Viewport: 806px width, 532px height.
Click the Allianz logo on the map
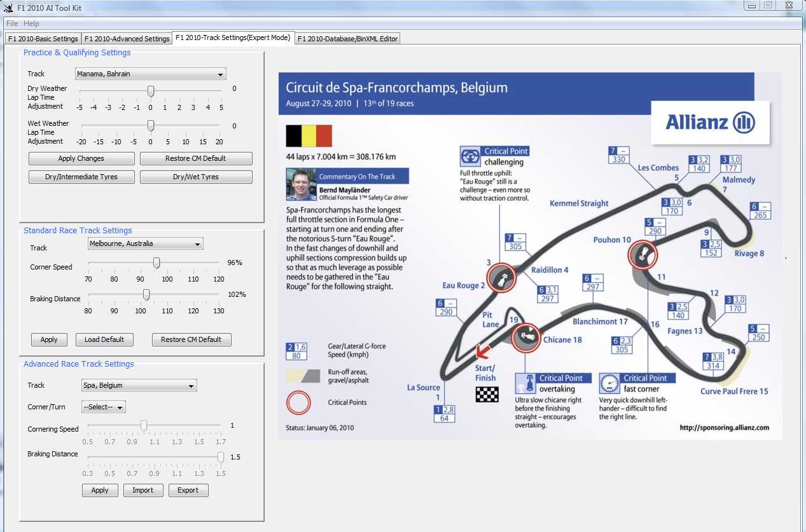[710, 122]
